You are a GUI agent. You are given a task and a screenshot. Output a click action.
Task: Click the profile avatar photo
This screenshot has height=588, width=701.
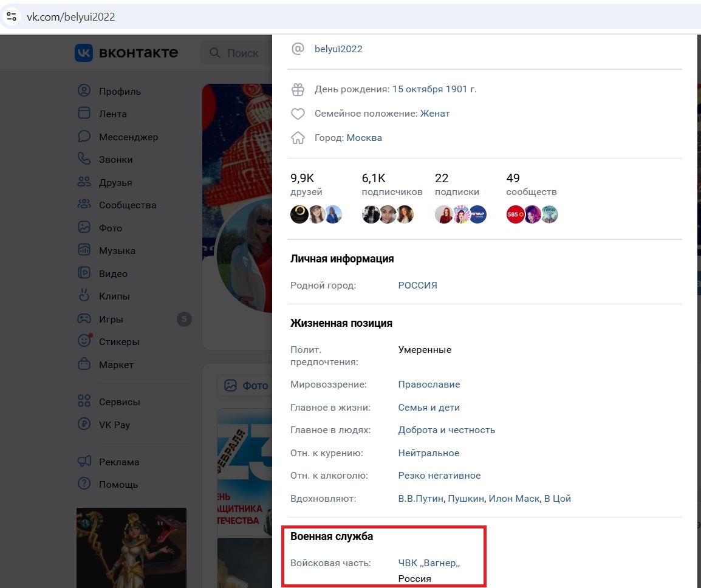coord(245,255)
